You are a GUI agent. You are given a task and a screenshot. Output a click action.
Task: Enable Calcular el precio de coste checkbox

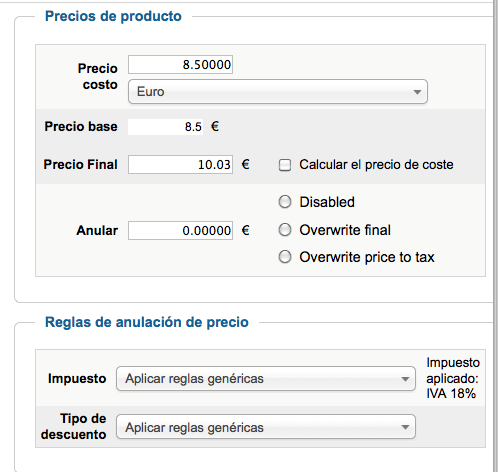[x=285, y=165]
